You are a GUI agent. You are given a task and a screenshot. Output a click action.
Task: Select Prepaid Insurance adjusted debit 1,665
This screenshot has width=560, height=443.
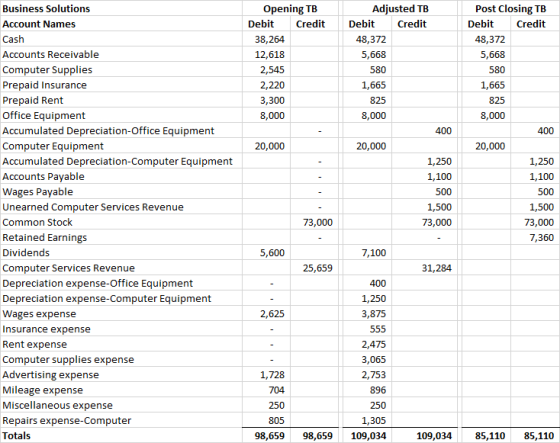(x=374, y=85)
